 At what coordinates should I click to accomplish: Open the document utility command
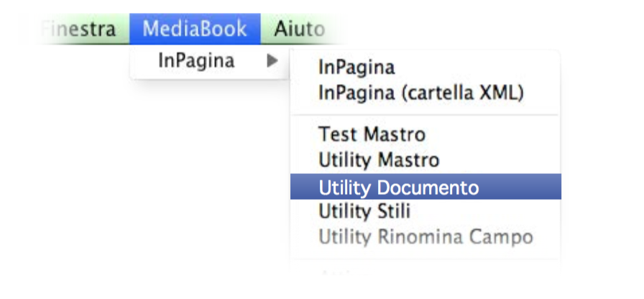[x=398, y=188]
